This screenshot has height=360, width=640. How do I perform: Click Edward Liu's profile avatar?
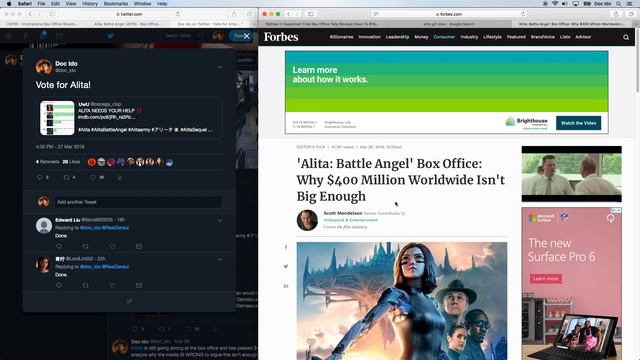click(44, 225)
